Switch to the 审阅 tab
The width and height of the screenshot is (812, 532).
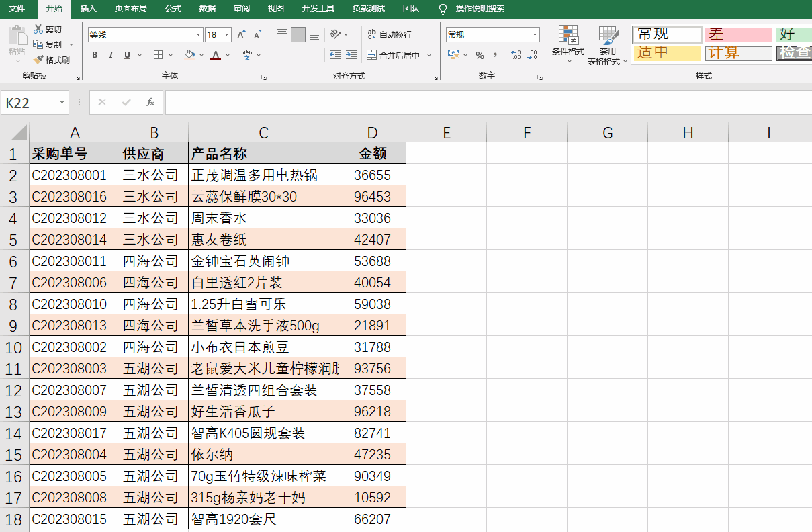point(242,9)
